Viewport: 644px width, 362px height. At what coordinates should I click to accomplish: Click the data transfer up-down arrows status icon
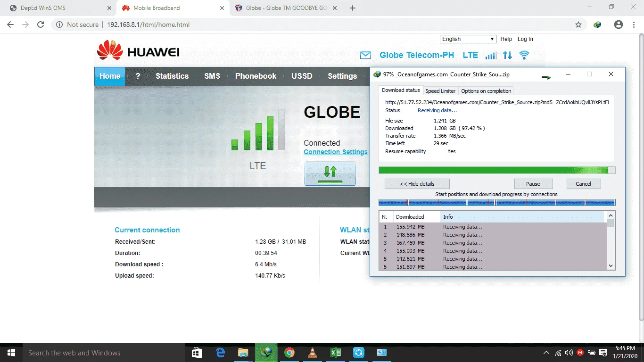[507, 55]
